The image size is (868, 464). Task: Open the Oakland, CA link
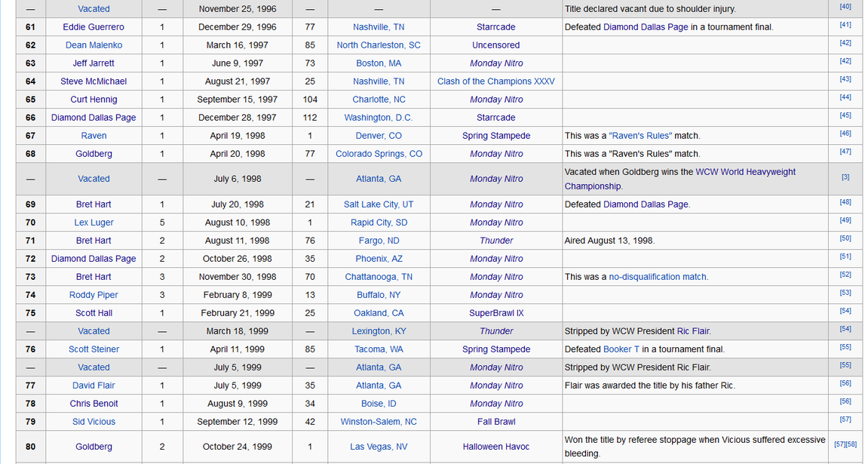pos(379,313)
